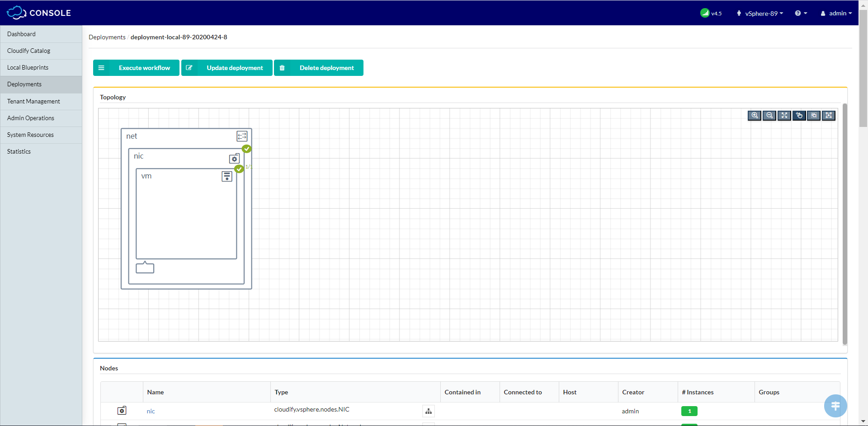Image resolution: width=868 pixels, height=426 pixels.
Task: Click the Topology widget scrollbar
Action: (844, 224)
